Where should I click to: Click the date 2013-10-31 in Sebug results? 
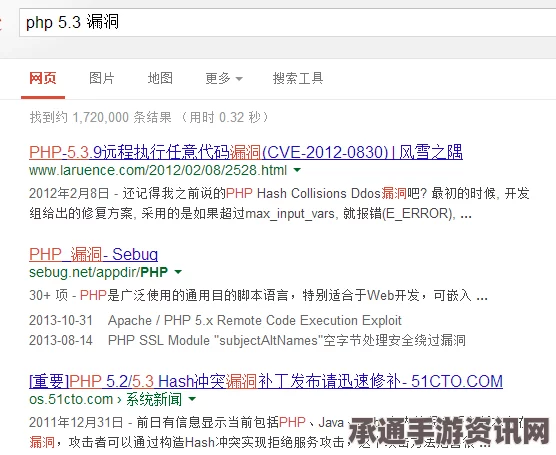[x=61, y=320]
